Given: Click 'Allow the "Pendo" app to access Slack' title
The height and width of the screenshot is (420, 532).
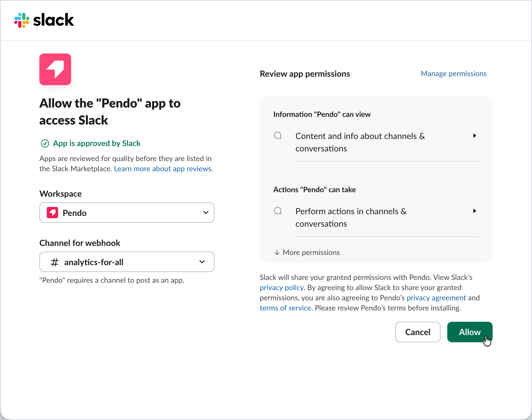Looking at the screenshot, I should coord(110,112).
